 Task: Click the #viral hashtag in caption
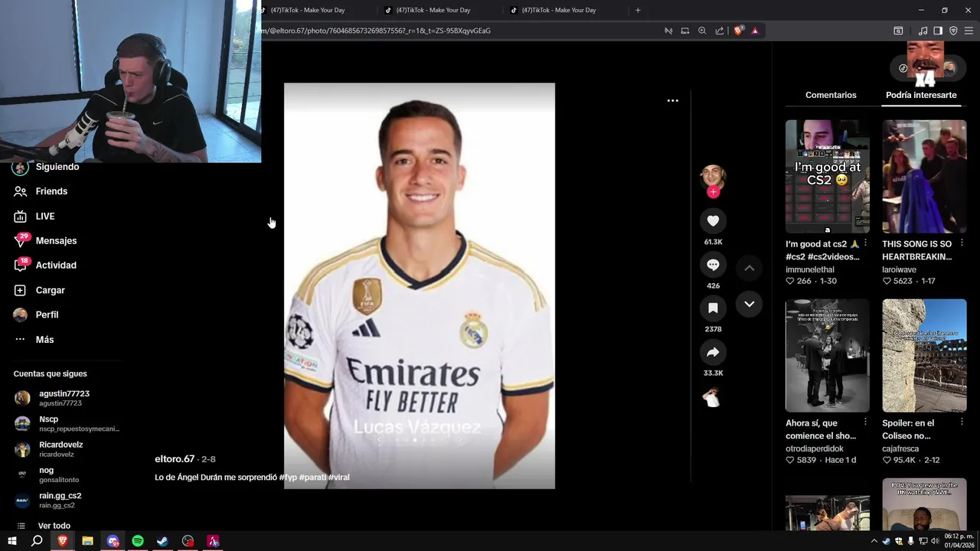[x=338, y=477]
